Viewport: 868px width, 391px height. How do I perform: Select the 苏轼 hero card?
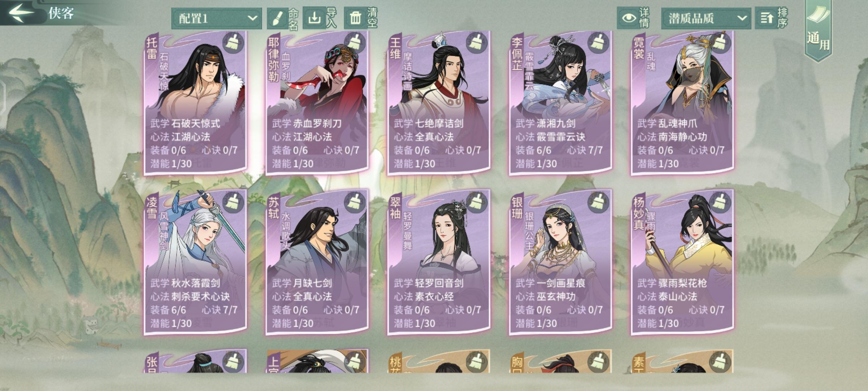[317, 263]
